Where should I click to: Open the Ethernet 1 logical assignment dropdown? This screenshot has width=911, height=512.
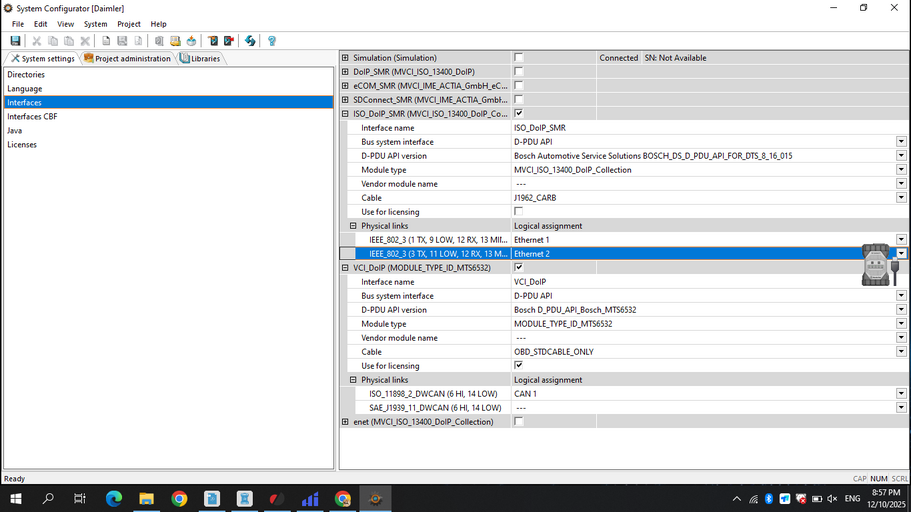coord(901,239)
